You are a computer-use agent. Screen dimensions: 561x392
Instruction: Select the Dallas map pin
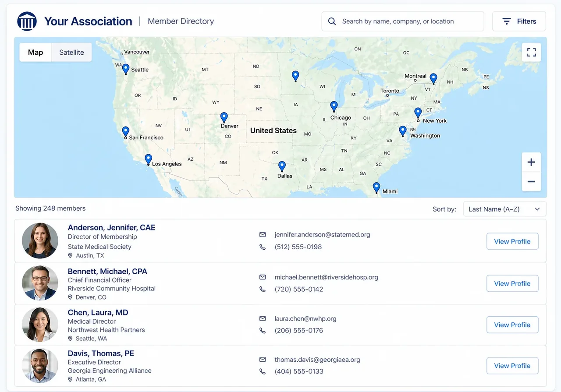[282, 166]
